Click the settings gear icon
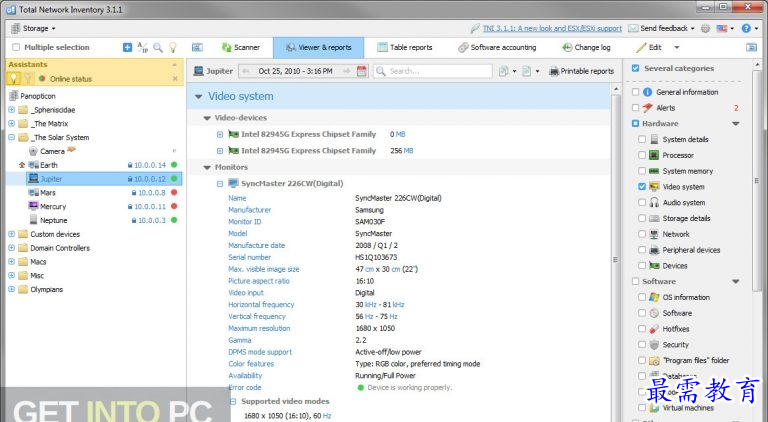Viewport: 768px width, 422px height. click(x=705, y=28)
